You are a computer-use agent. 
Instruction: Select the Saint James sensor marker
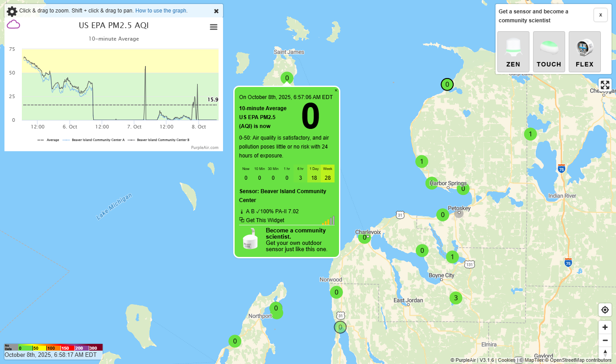(x=287, y=78)
